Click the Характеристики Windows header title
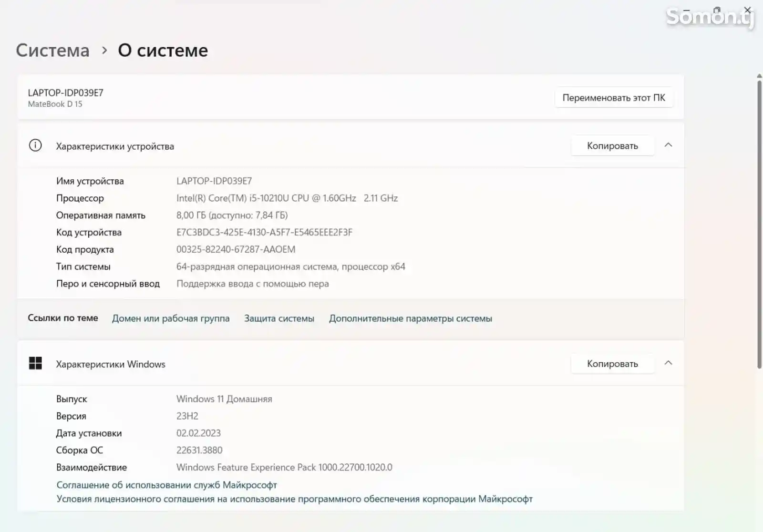The height and width of the screenshot is (532, 763). click(x=111, y=364)
